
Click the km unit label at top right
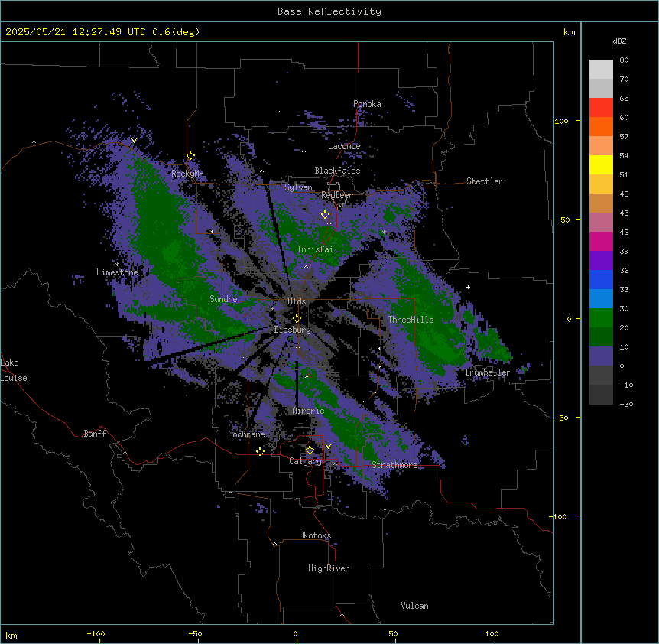point(570,32)
